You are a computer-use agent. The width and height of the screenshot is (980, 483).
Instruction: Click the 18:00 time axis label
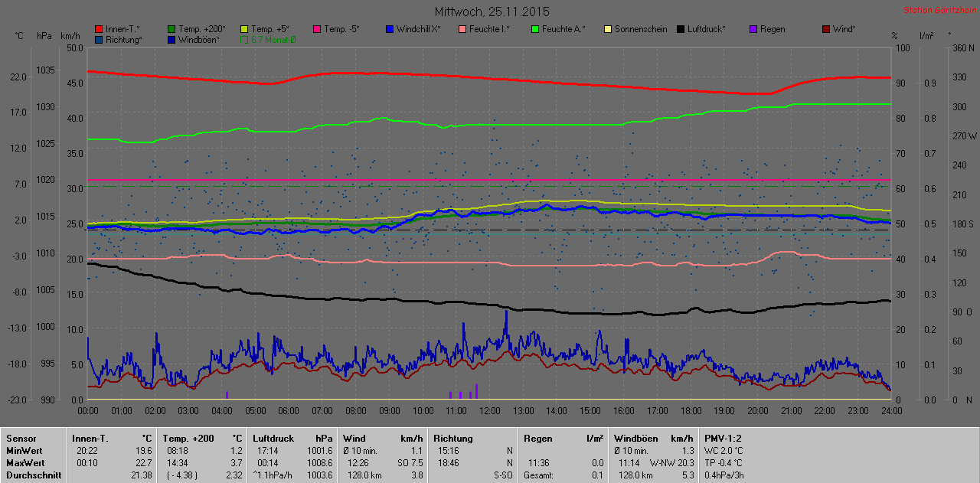click(691, 411)
